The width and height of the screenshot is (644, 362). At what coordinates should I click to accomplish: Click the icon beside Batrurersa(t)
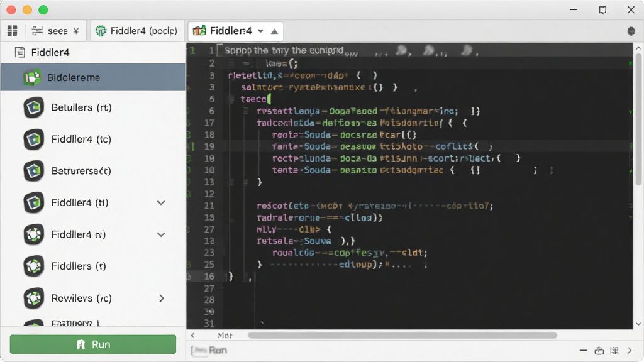click(x=34, y=171)
